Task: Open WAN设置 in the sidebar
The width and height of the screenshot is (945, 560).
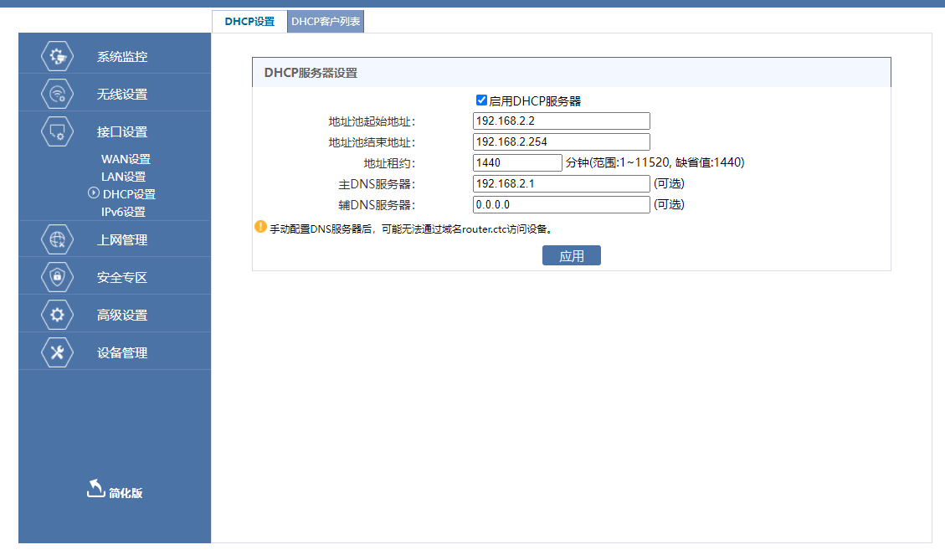Action: tap(126, 159)
